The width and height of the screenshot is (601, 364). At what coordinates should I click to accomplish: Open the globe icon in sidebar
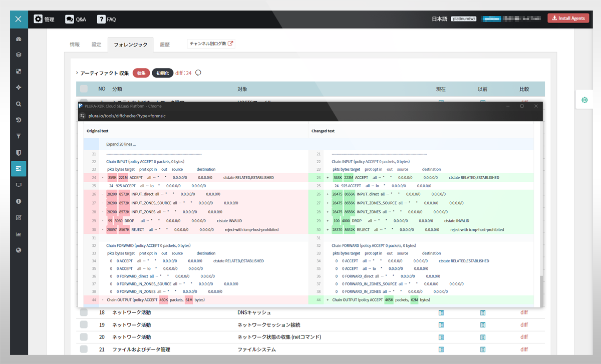tap(19, 250)
